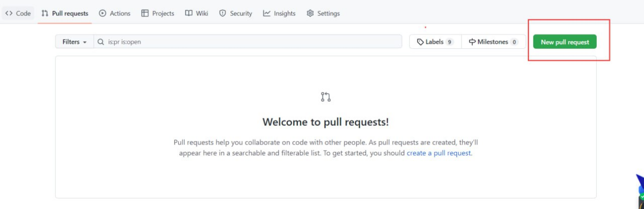Open the Wiki tab
Image resolution: width=644 pixels, height=209 pixels.
pos(196,14)
